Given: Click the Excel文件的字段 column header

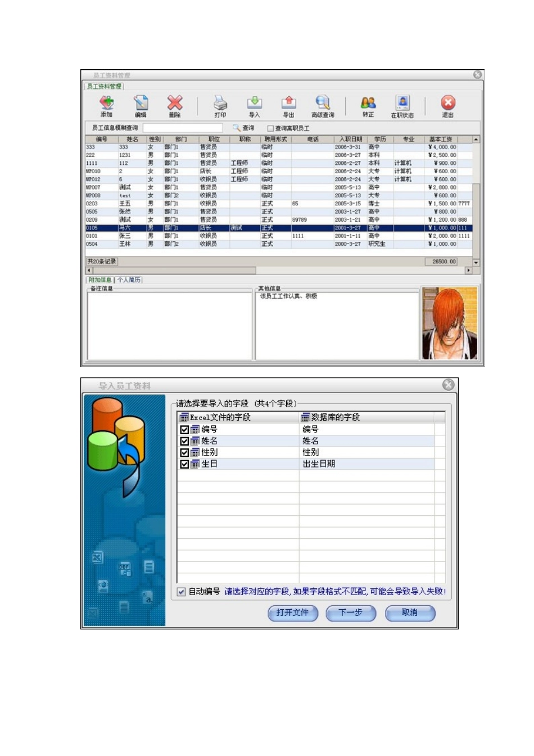Looking at the screenshot, I should click(x=238, y=417).
